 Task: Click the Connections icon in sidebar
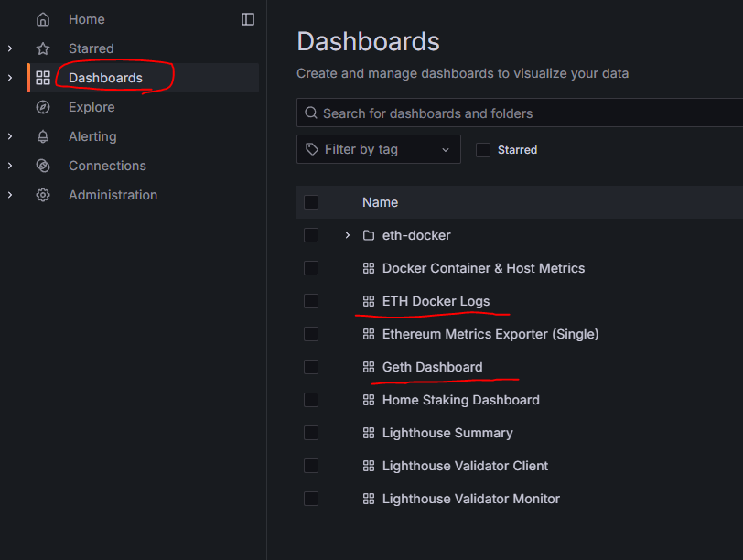coord(43,166)
